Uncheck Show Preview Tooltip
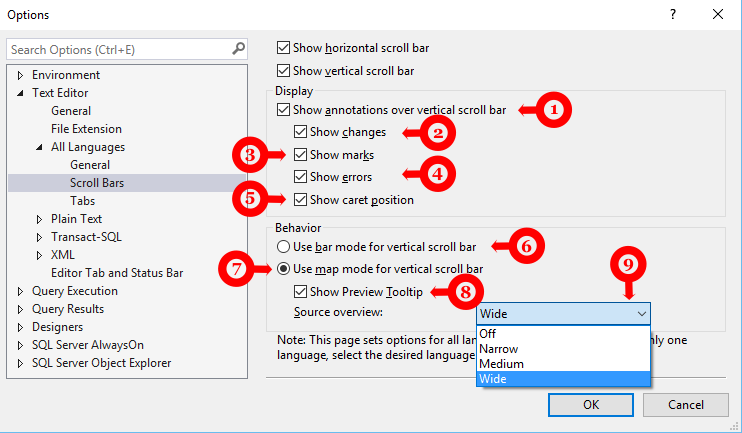 click(301, 292)
